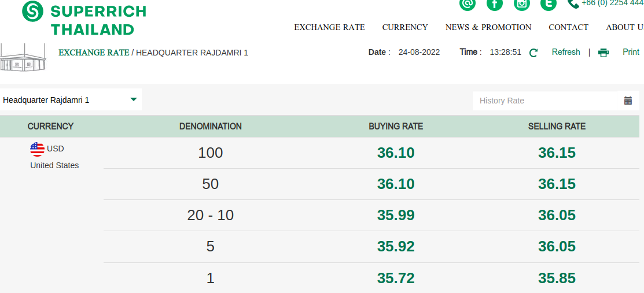This screenshot has width=644, height=293.
Task: Click the EXCHANGE RATE breadcrumb link
Action: tap(94, 53)
